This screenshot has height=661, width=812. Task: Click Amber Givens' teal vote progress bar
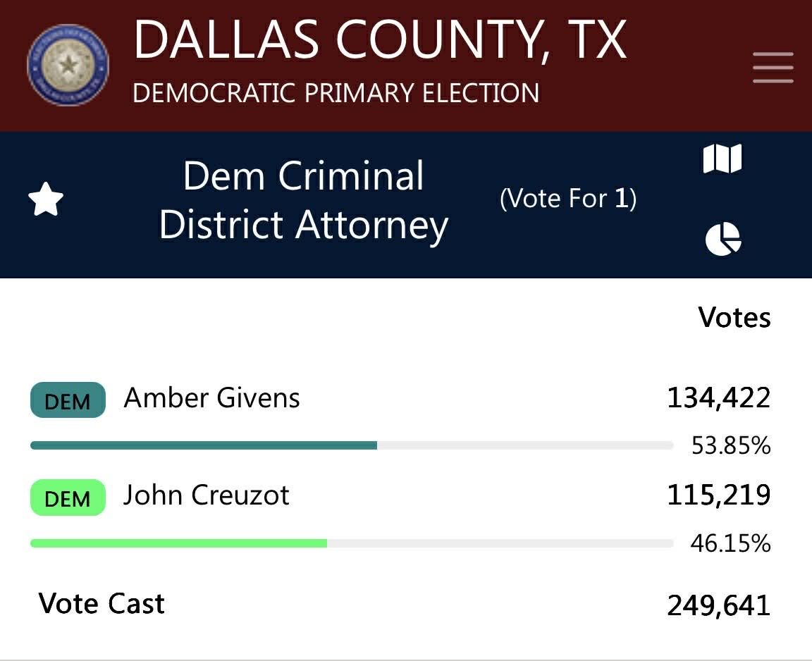click(x=204, y=445)
